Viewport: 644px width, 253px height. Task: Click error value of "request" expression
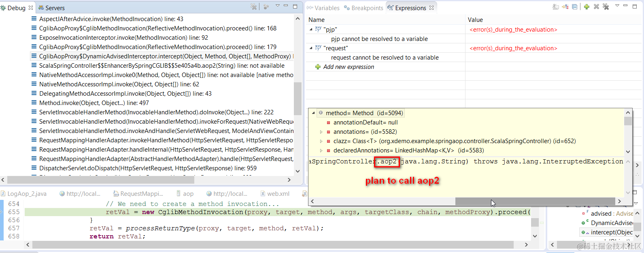(x=513, y=48)
